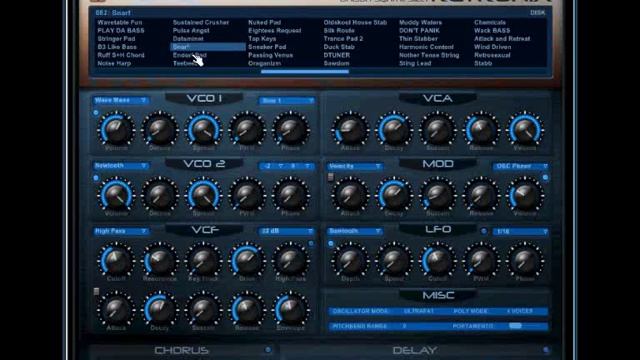The image size is (640, 360).
Task: Select the PLAY DA BASS preset
Action: click(x=121, y=31)
